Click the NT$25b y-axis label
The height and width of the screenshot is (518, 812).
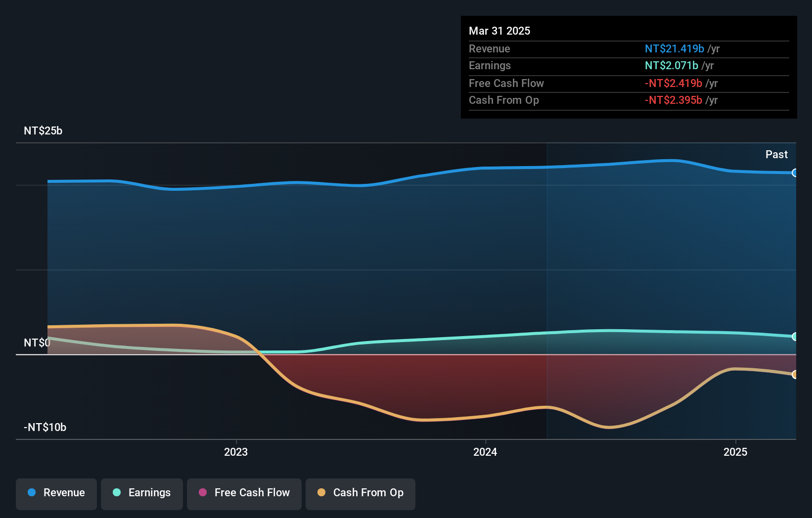click(x=43, y=130)
